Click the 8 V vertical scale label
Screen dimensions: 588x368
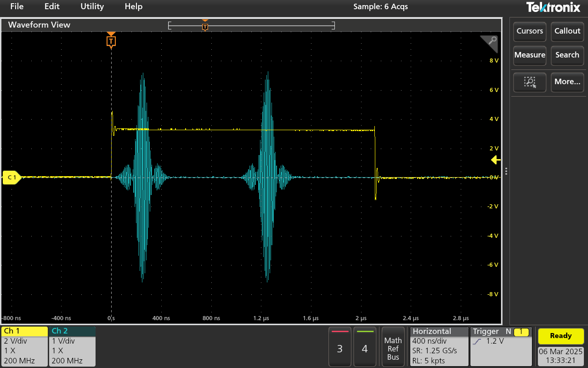[x=494, y=61]
